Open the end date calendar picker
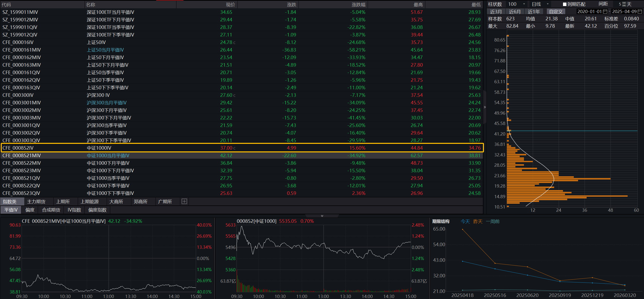This screenshot has height=299, width=644. (640, 12)
